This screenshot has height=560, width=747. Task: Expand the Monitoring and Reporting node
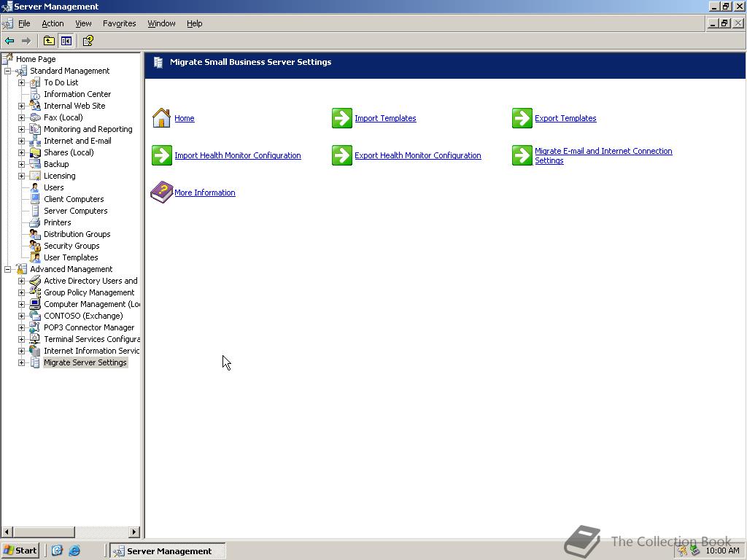21,129
